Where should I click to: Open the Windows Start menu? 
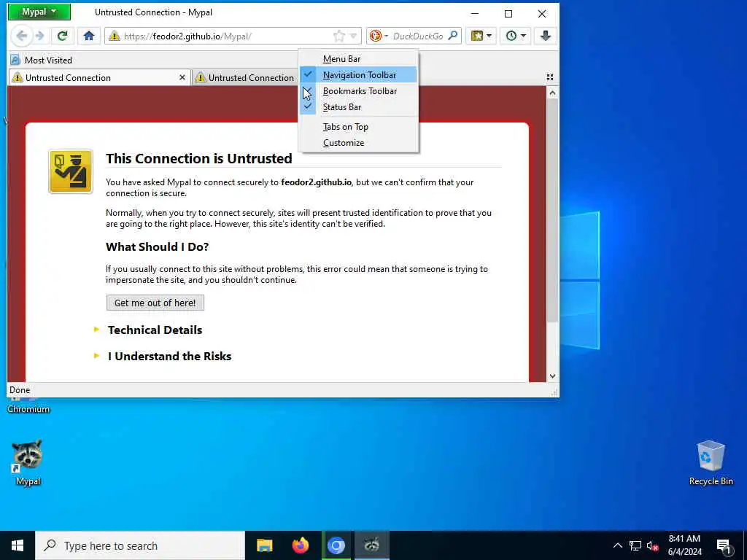(18, 545)
